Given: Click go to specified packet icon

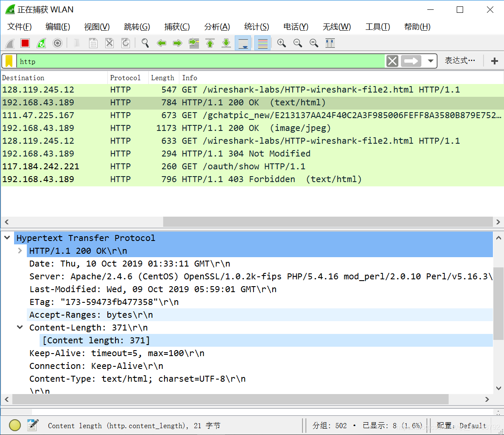Looking at the screenshot, I should pyautogui.click(x=194, y=43).
